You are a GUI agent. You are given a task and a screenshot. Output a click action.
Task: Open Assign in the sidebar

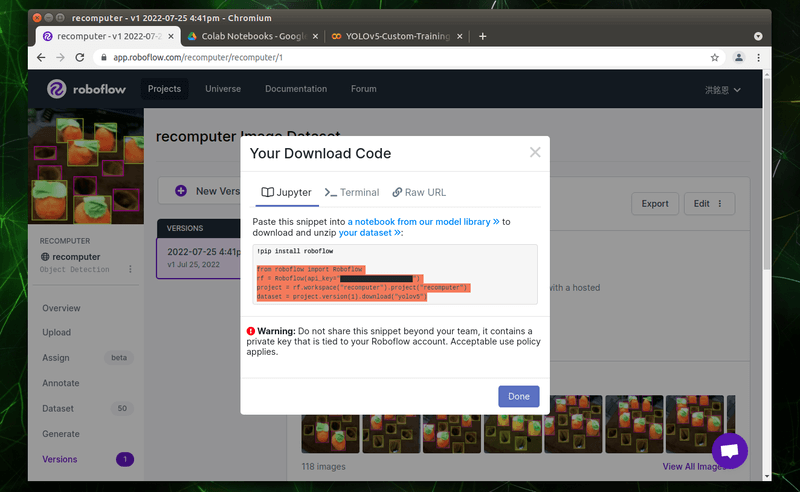click(56, 358)
